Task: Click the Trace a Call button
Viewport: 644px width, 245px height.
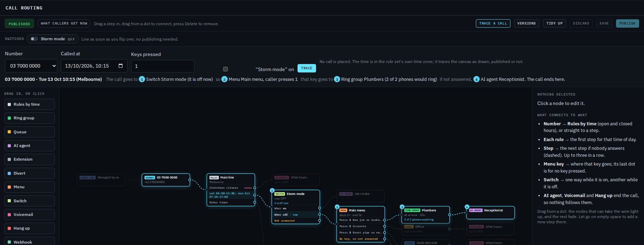Action: click(x=493, y=23)
